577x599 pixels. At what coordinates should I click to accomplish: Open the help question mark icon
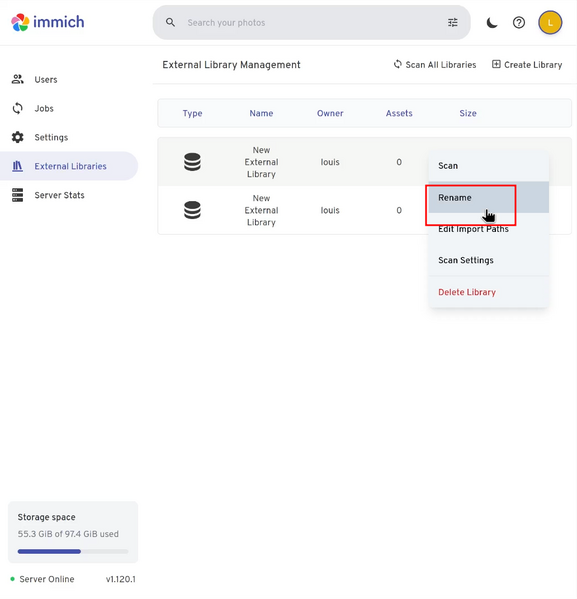tap(519, 23)
